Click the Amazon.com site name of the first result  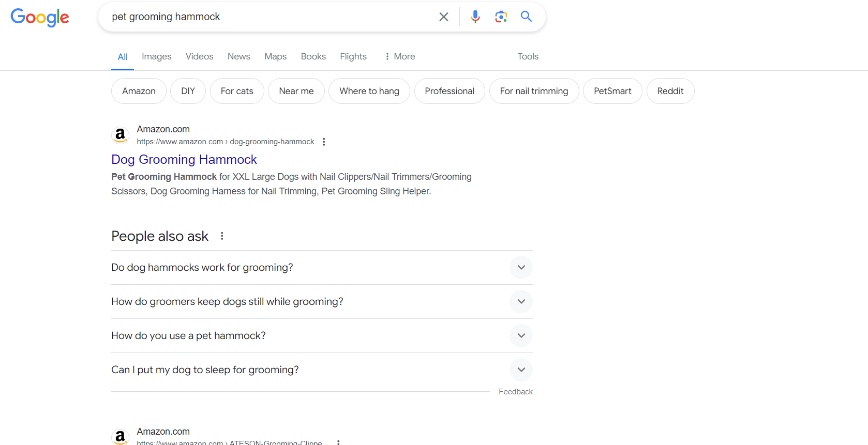pyautogui.click(x=163, y=129)
